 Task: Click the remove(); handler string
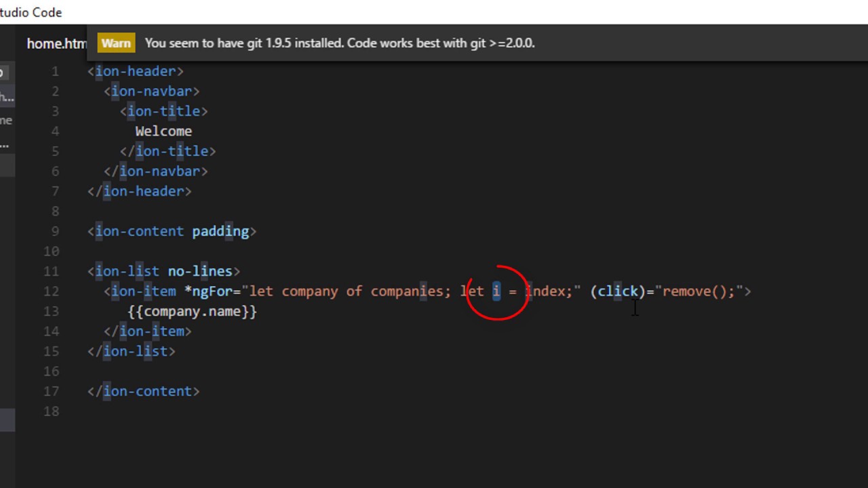[698, 291]
